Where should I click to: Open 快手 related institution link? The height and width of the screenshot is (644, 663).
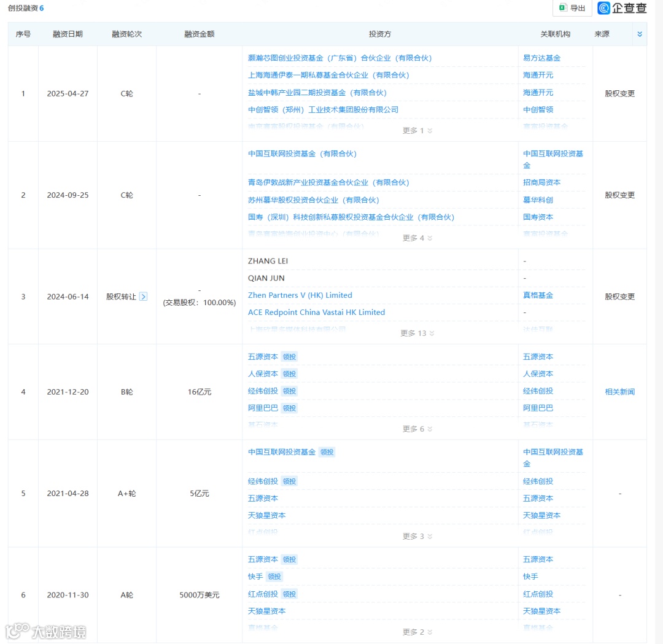tap(530, 576)
